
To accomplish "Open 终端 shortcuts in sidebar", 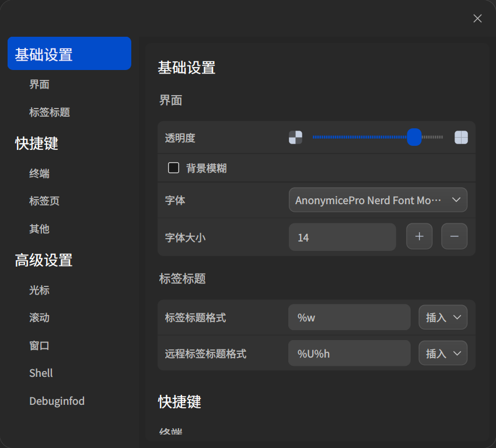I will pos(39,173).
